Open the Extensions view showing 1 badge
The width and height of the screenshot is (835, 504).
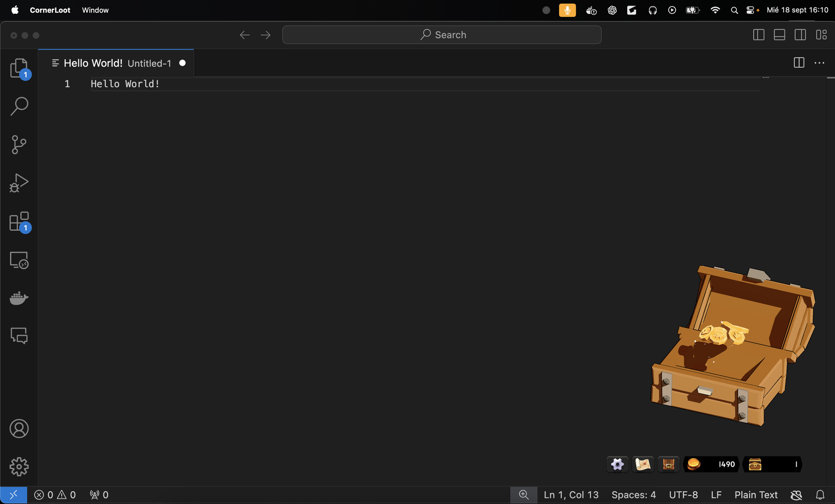click(x=19, y=222)
